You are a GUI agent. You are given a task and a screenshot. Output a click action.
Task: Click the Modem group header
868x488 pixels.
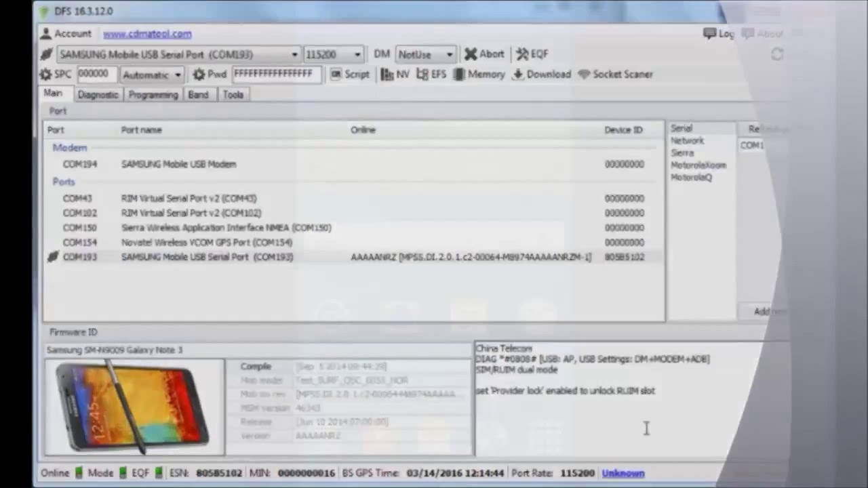pyautogui.click(x=70, y=147)
